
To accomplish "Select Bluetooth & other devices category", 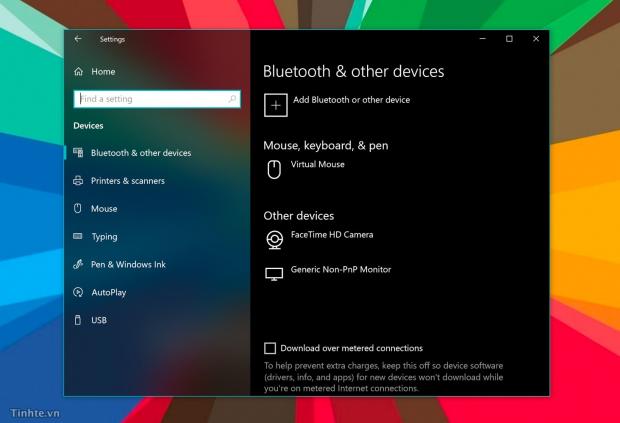I will (x=140, y=153).
